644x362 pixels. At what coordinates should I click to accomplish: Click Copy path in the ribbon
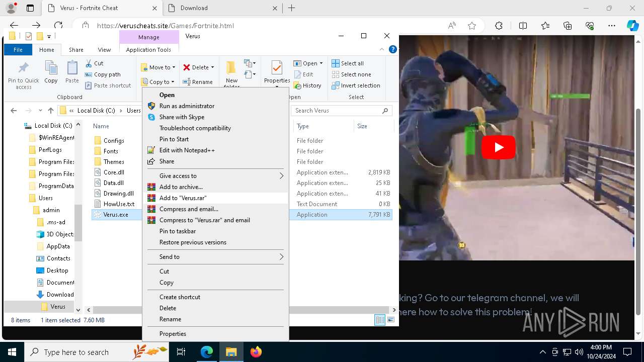[103, 74]
